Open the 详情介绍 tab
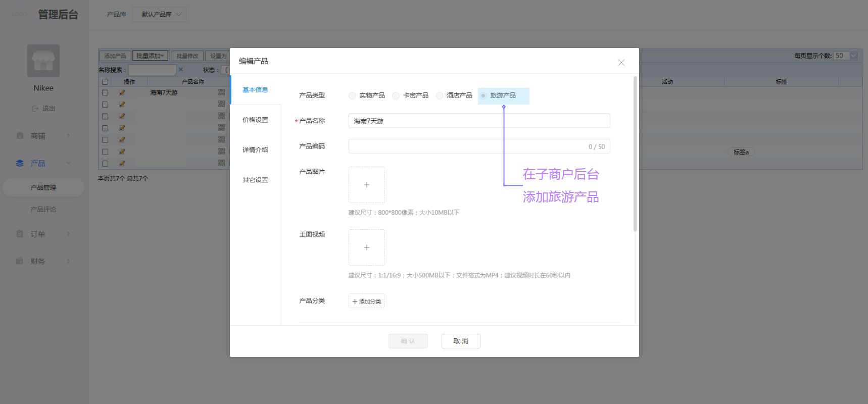This screenshot has height=404, width=868. click(255, 149)
